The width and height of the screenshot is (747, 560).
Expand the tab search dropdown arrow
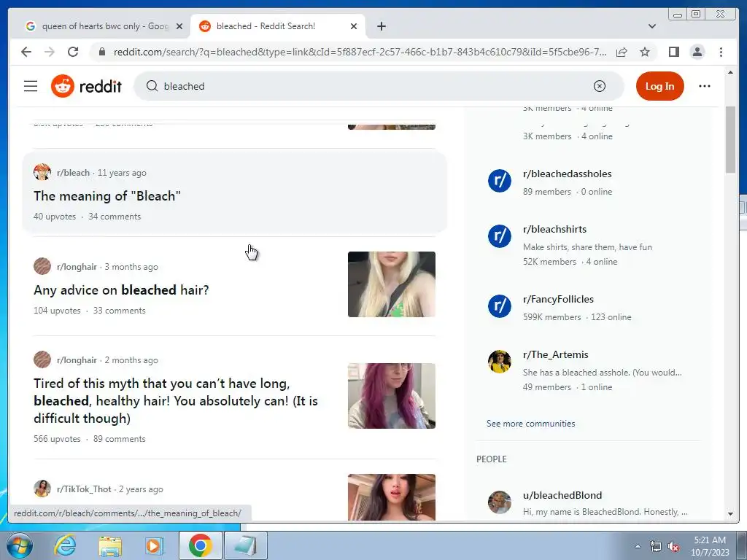pyautogui.click(x=651, y=26)
